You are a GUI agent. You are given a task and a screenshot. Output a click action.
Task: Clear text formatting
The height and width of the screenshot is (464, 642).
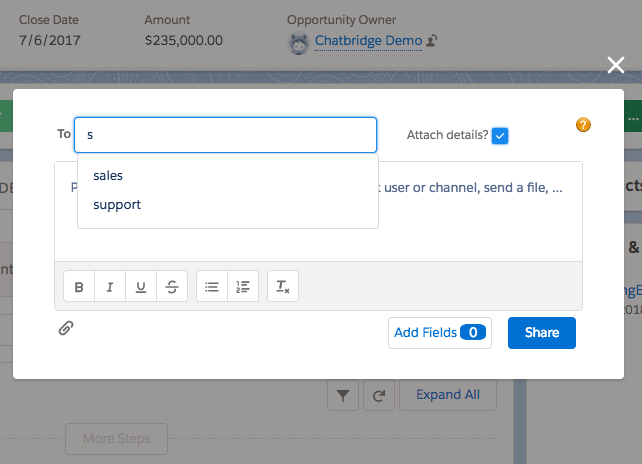pyautogui.click(x=283, y=287)
